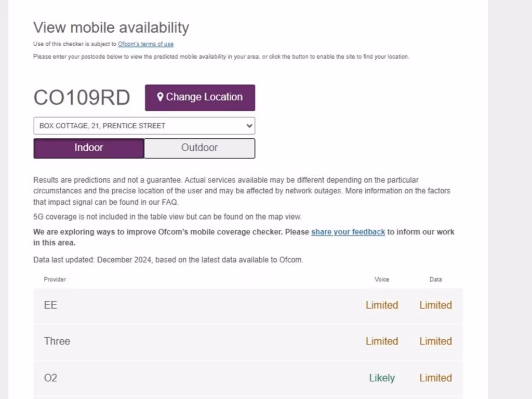This screenshot has height=399, width=532.
Task: Follow the share your feedback link
Action: pyautogui.click(x=348, y=232)
